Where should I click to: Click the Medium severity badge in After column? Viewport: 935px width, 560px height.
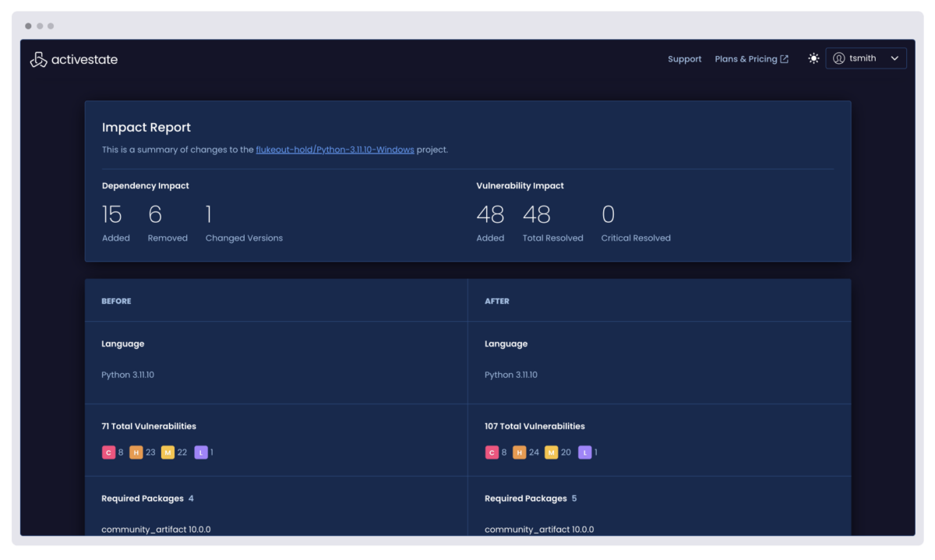pos(552,453)
